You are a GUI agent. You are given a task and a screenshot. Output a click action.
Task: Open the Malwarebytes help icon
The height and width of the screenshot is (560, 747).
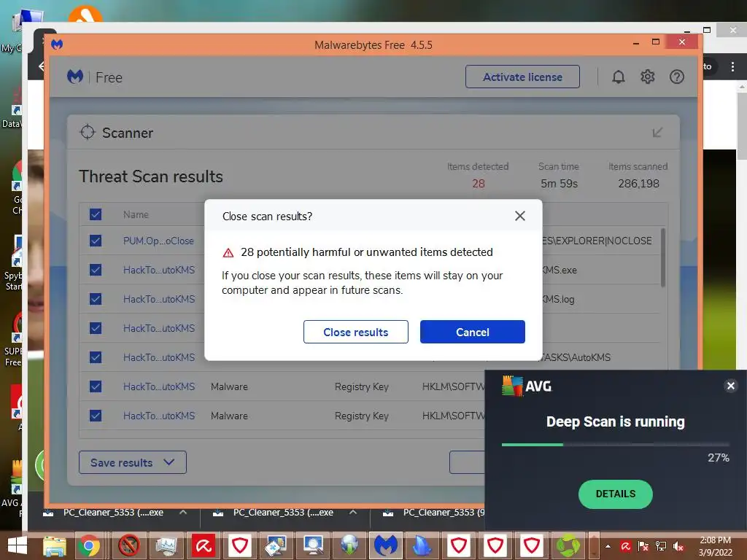[676, 77]
